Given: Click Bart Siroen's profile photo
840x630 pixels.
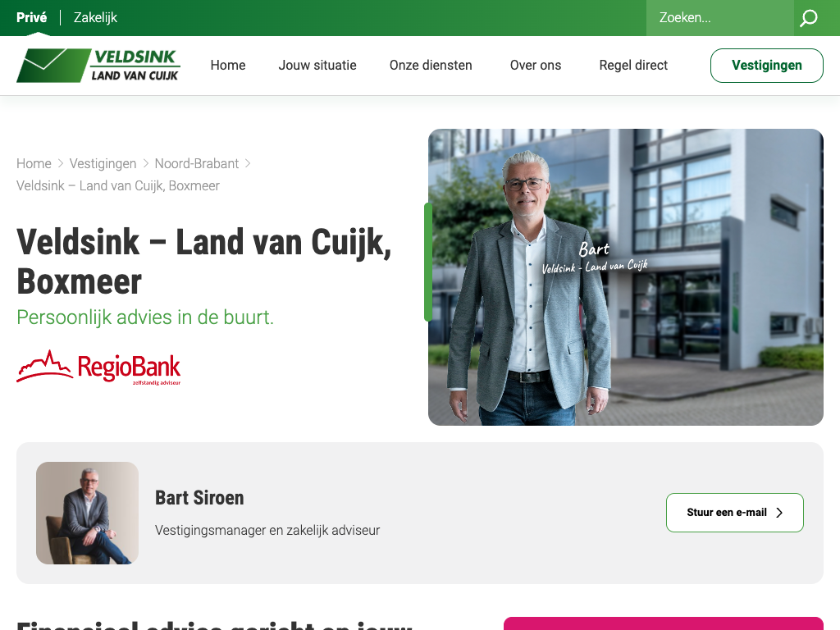Looking at the screenshot, I should 87,513.
